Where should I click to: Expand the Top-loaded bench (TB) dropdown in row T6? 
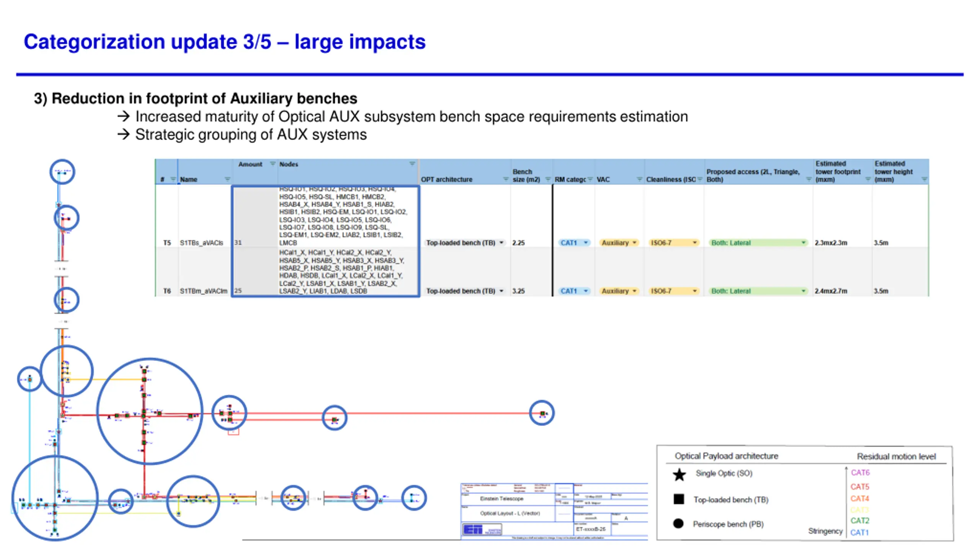[501, 291]
